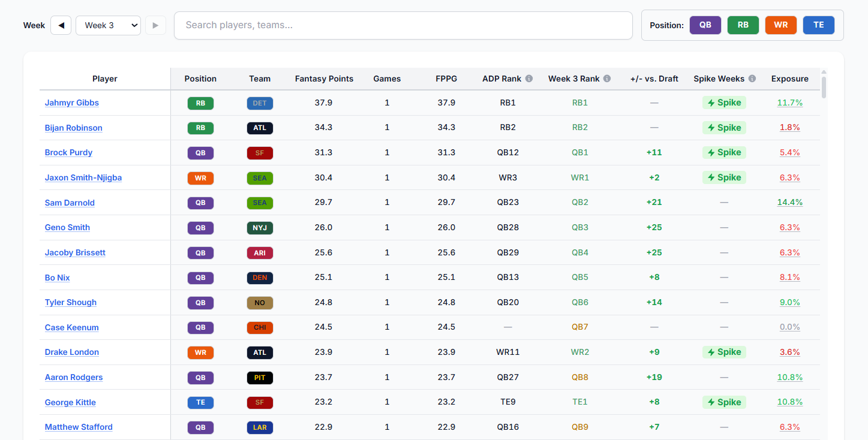Click the WR position badge for Drake London

pos(200,352)
